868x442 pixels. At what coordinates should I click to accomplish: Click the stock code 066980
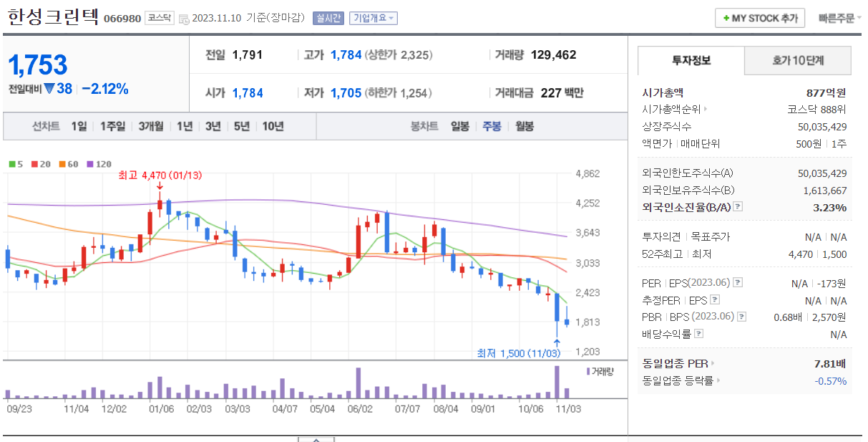pos(122,18)
